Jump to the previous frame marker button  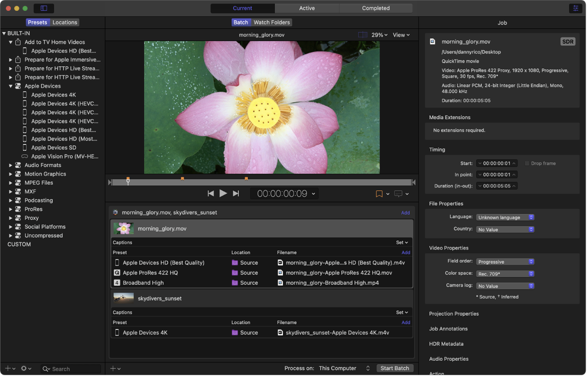pos(211,193)
